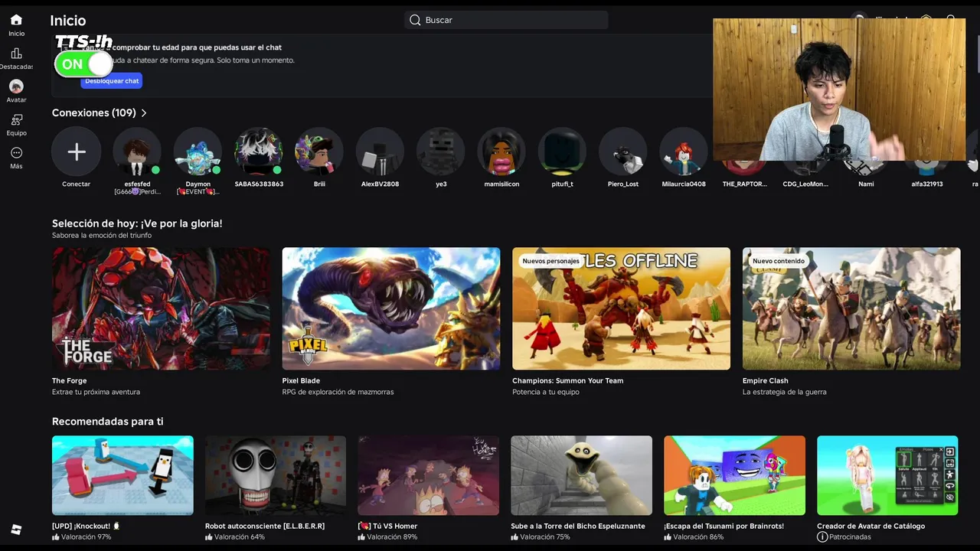Viewport: 980px width, 551px height.
Task: Open Destacadas charts icon in sidebar
Action: pos(16,54)
